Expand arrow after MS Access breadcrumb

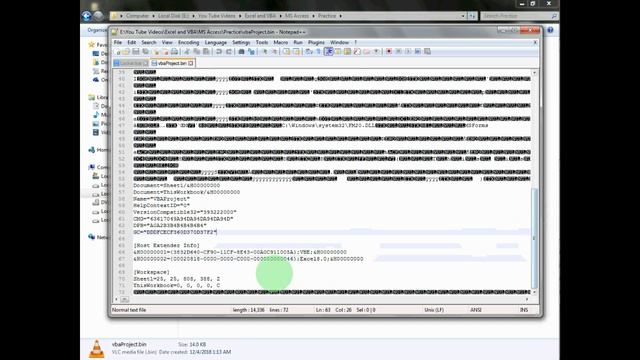(313, 16)
